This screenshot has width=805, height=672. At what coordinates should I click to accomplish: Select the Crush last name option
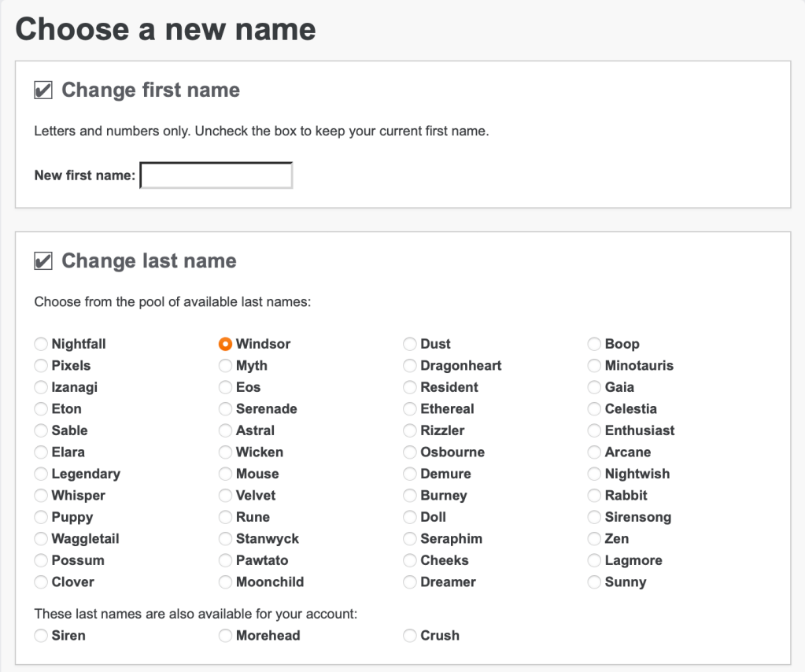pos(410,636)
